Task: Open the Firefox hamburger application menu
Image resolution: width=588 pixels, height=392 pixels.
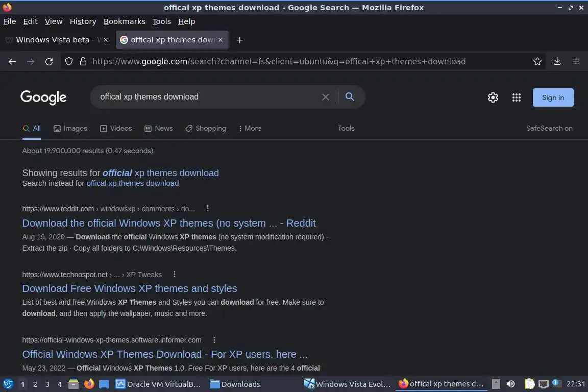Action: [576, 61]
